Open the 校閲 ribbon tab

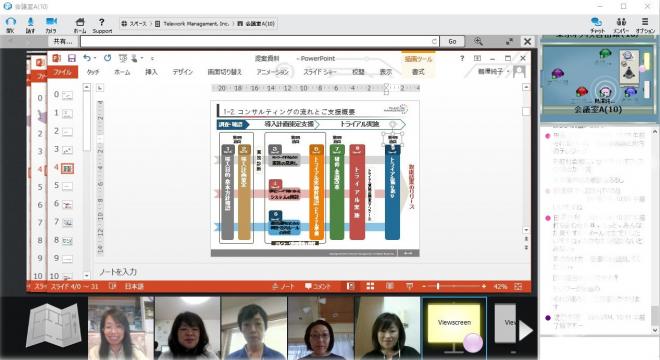pos(358,72)
